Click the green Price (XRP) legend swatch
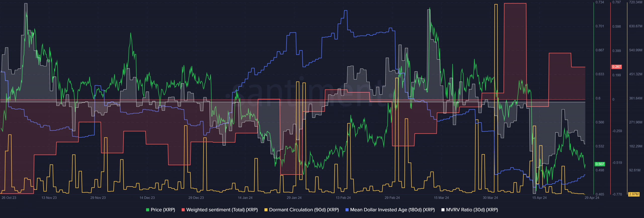The height and width of the screenshot is (218, 644). [x=148, y=210]
